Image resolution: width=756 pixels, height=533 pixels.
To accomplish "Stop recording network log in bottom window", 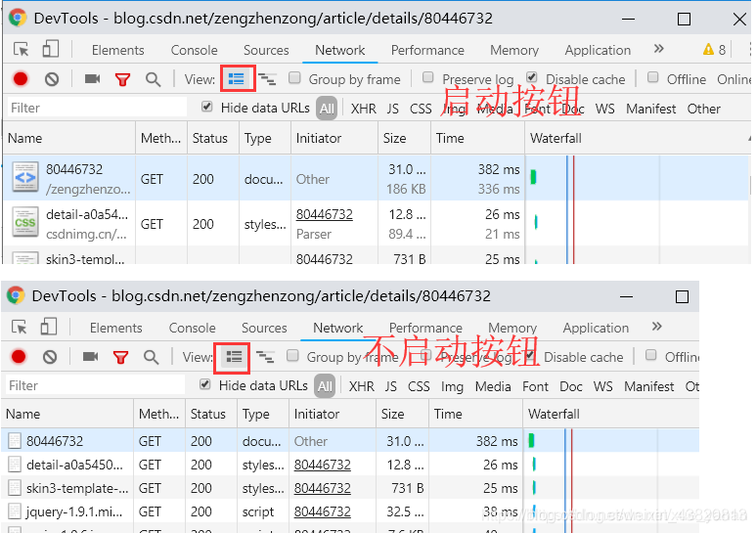I will [19, 357].
